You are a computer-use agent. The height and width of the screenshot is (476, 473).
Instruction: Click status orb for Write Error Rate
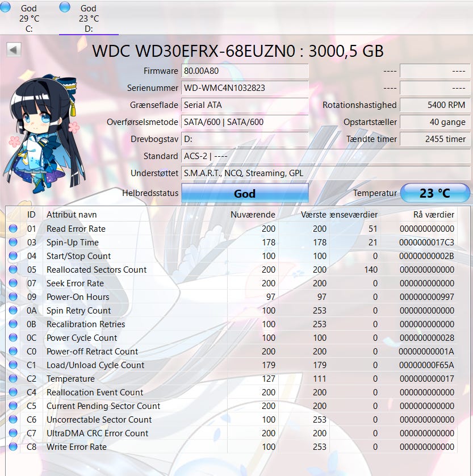click(13, 446)
